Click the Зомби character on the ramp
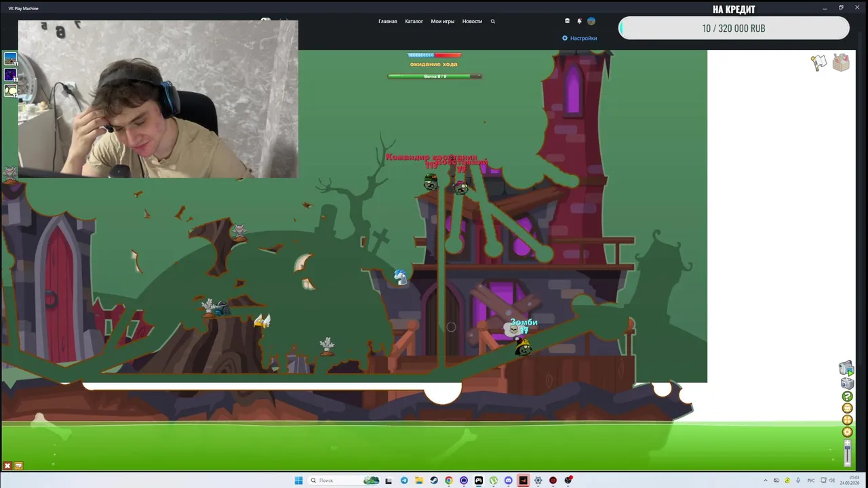 (x=523, y=346)
